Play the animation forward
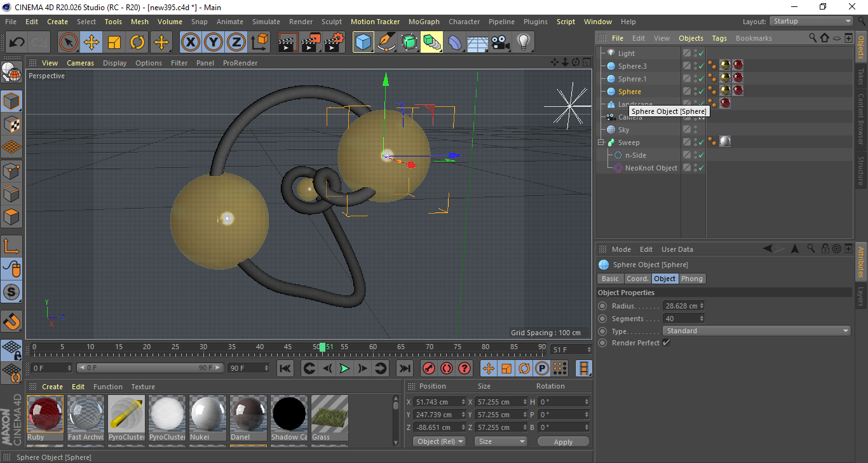The image size is (868, 463). click(344, 368)
